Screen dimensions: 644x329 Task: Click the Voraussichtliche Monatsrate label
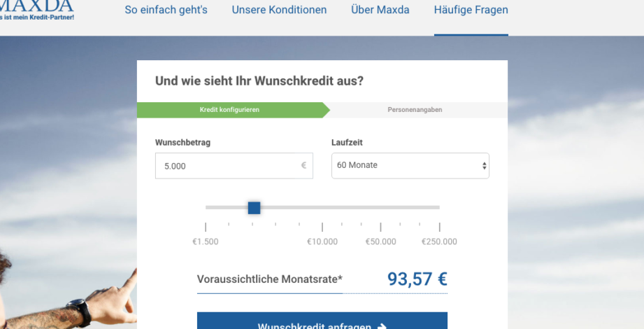coord(270,279)
